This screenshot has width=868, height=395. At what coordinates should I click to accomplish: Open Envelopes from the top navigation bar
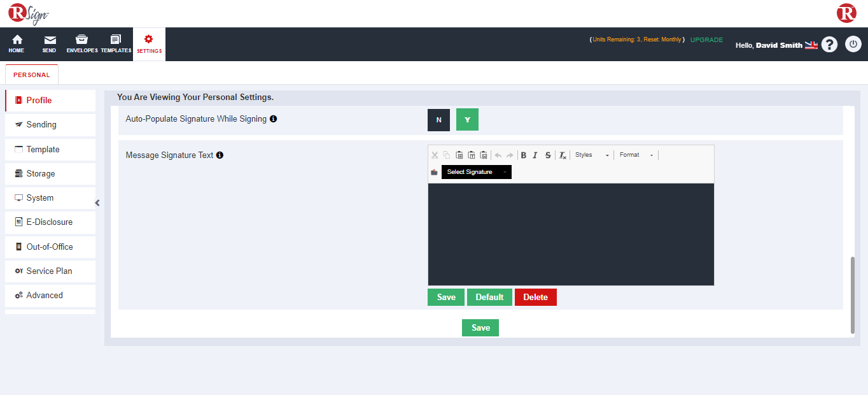pyautogui.click(x=81, y=43)
